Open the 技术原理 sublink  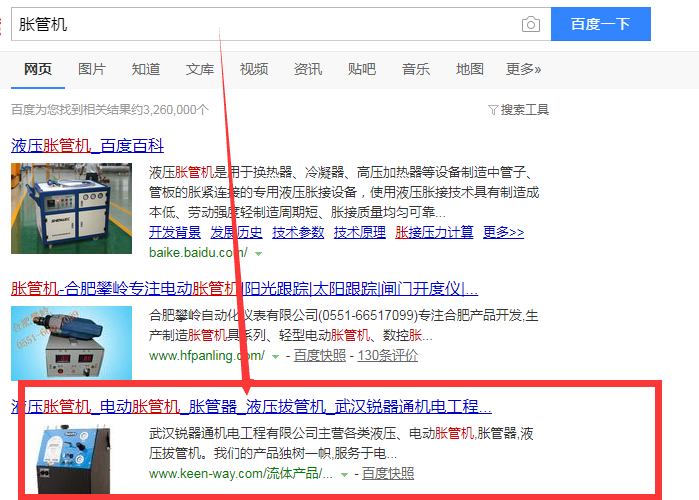[360, 232]
